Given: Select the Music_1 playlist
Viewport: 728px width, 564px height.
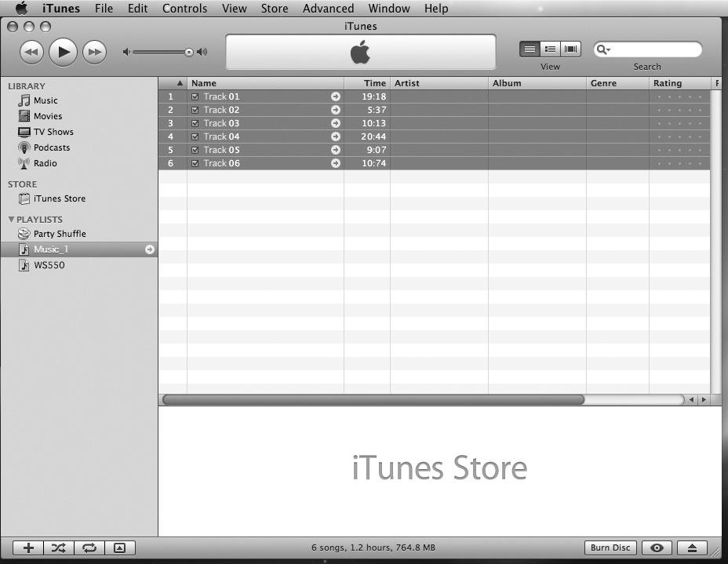Looking at the screenshot, I should 79,249.
